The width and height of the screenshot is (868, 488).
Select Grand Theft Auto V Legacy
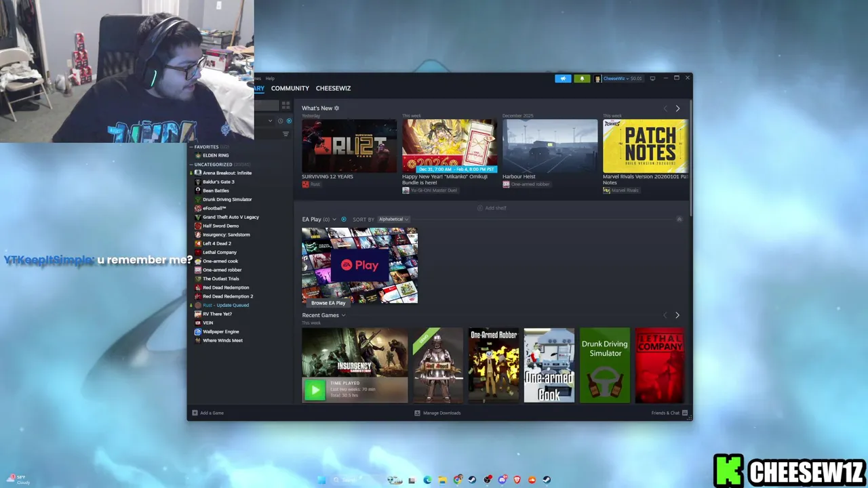231,217
